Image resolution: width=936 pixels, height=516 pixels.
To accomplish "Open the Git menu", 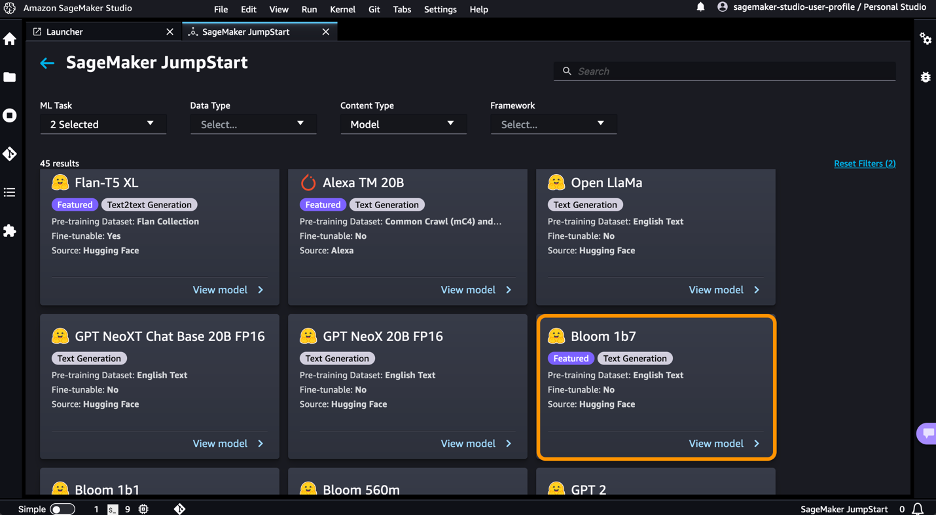I will 374,10.
